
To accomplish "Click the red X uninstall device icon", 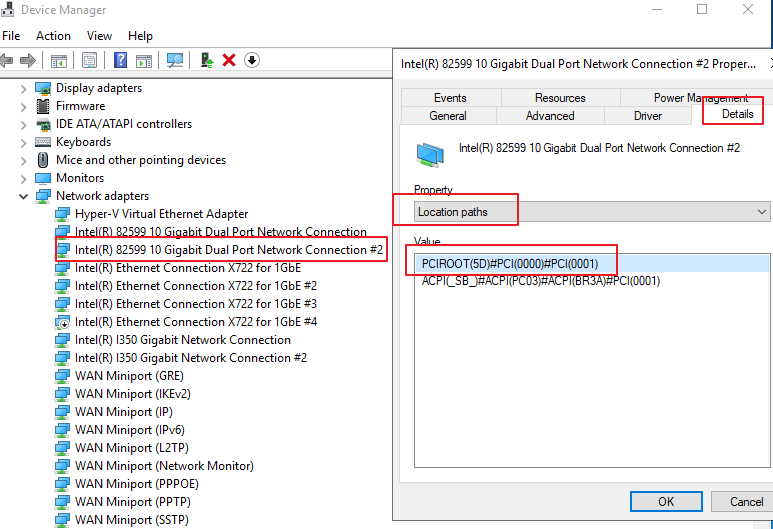I will (x=229, y=60).
